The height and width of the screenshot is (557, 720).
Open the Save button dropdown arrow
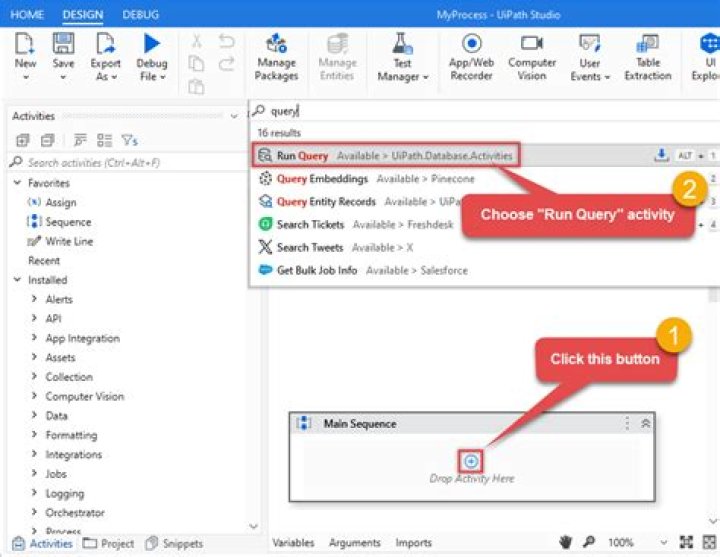63,77
